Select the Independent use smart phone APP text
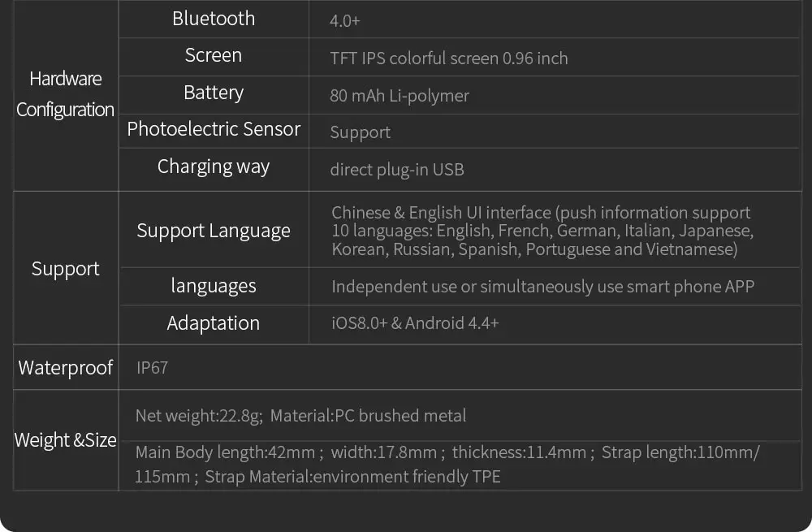Screen dimensions: 812x532 point(543,287)
